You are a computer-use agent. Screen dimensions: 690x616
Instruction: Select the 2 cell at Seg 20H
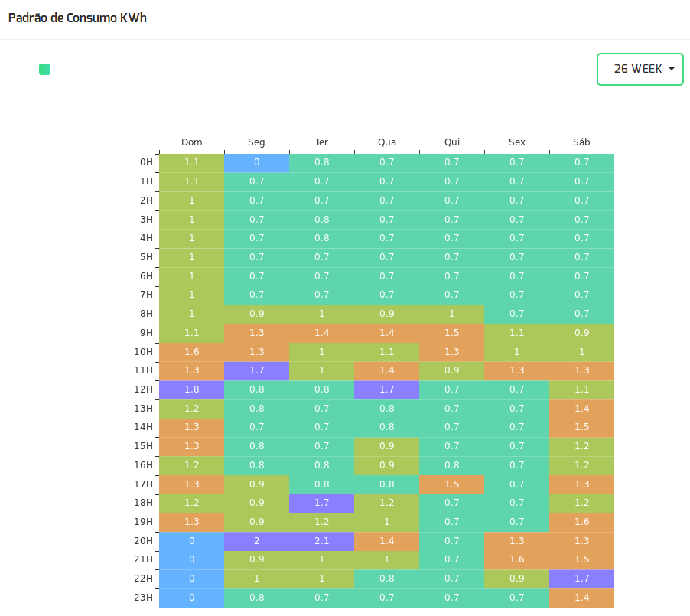[256, 541]
